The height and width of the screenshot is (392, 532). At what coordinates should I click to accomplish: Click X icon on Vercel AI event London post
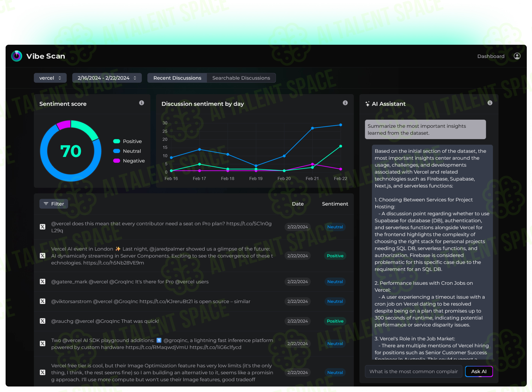click(x=43, y=256)
